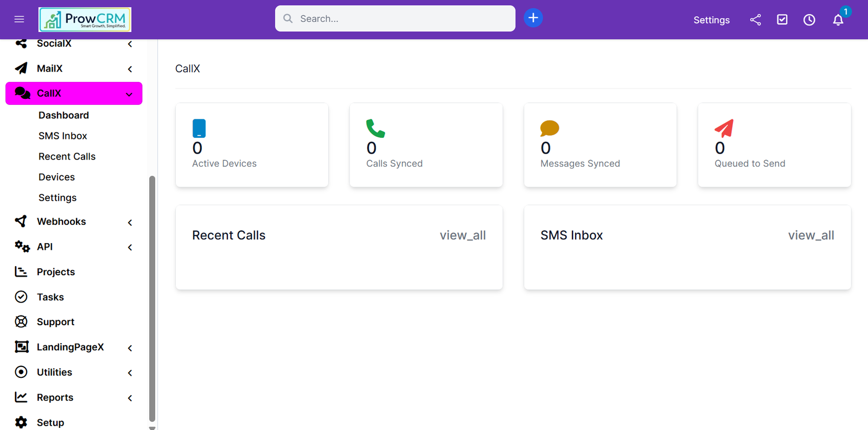Image resolution: width=868 pixels, height=430 pixels.
Task: Expand the API submenu chevron
Action: tap(130, 248)
